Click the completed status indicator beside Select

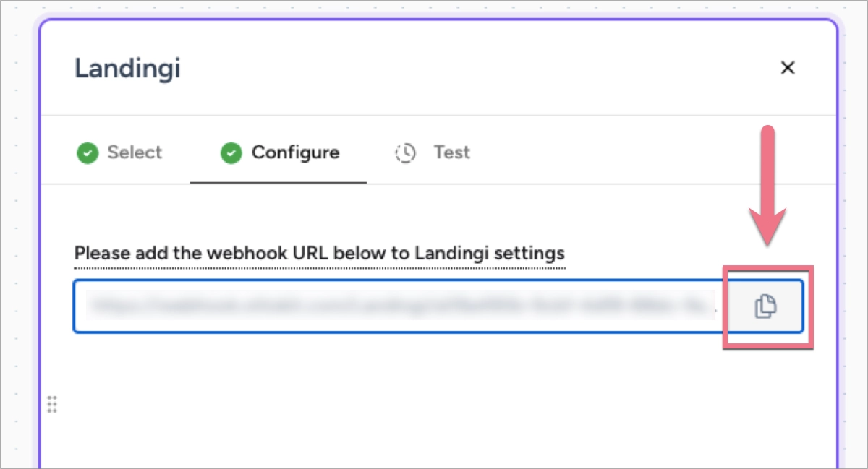[87, 153]
